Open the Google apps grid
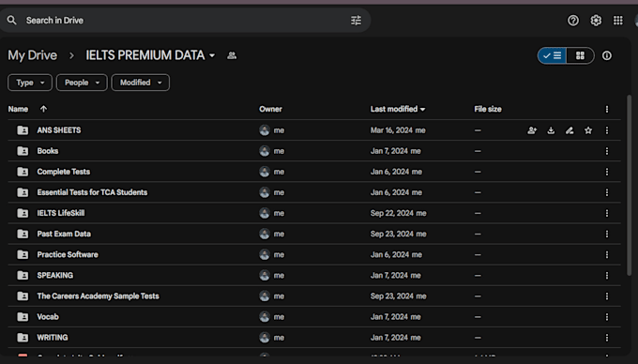The height and width of the screenshot is (364, 638). (618, 21)
